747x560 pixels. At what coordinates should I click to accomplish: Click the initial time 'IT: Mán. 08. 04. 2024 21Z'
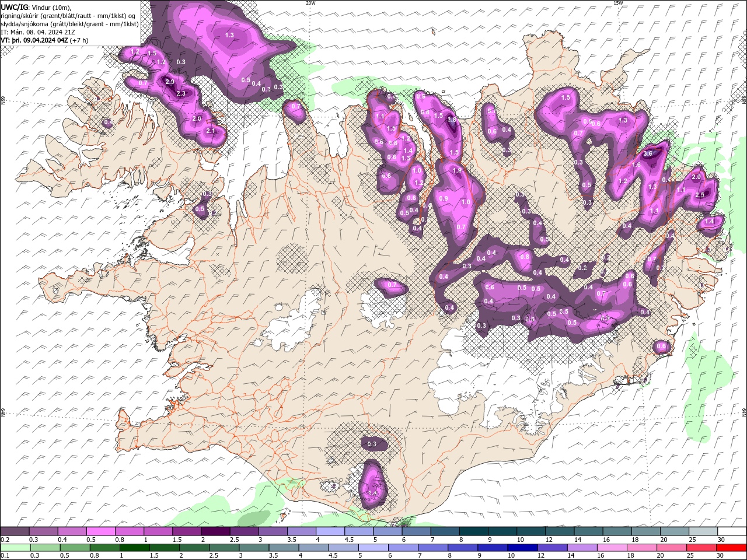point(38,32)
